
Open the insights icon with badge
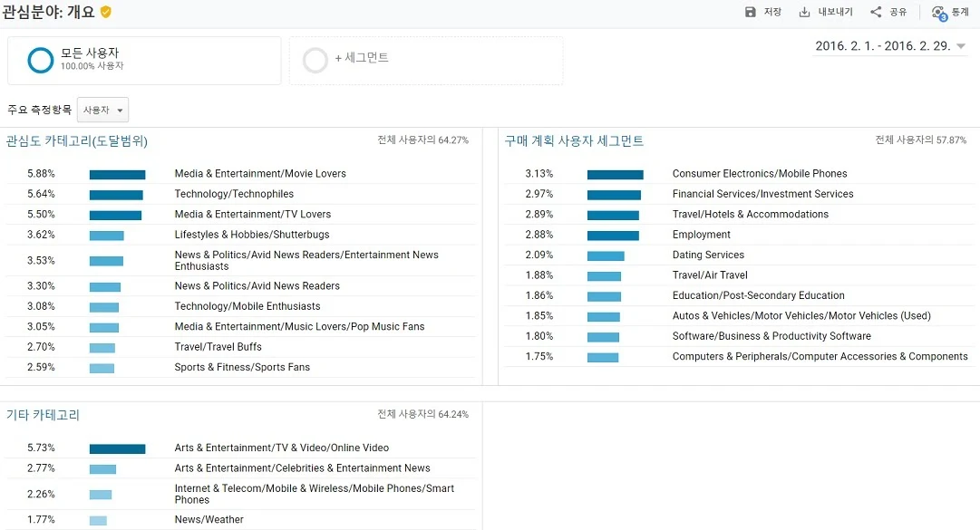coord(939,13)
